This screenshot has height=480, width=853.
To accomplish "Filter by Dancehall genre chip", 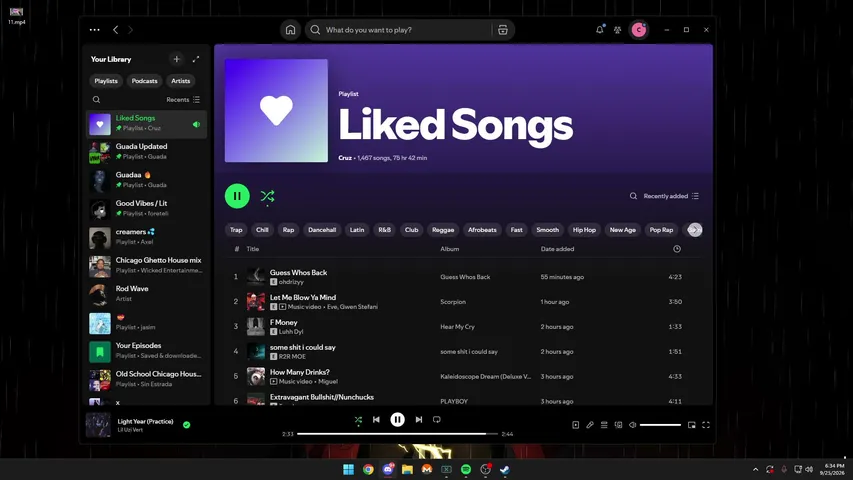I will [x=322, y=230].
